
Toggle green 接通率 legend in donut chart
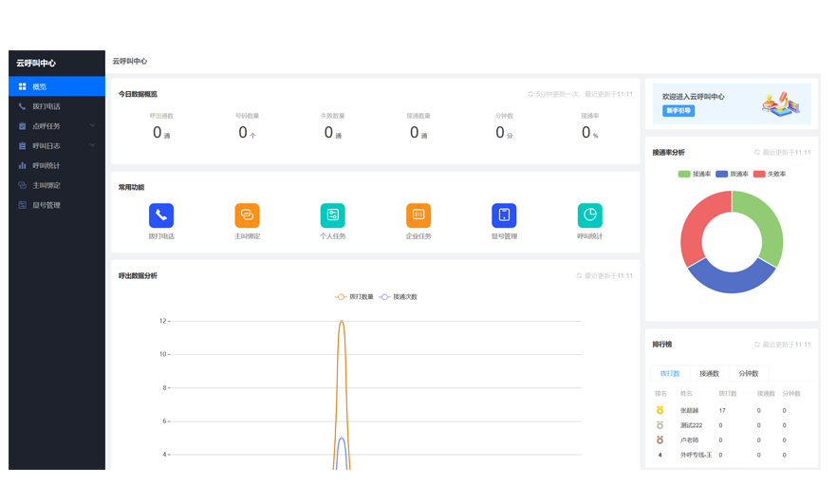[695, 175]
